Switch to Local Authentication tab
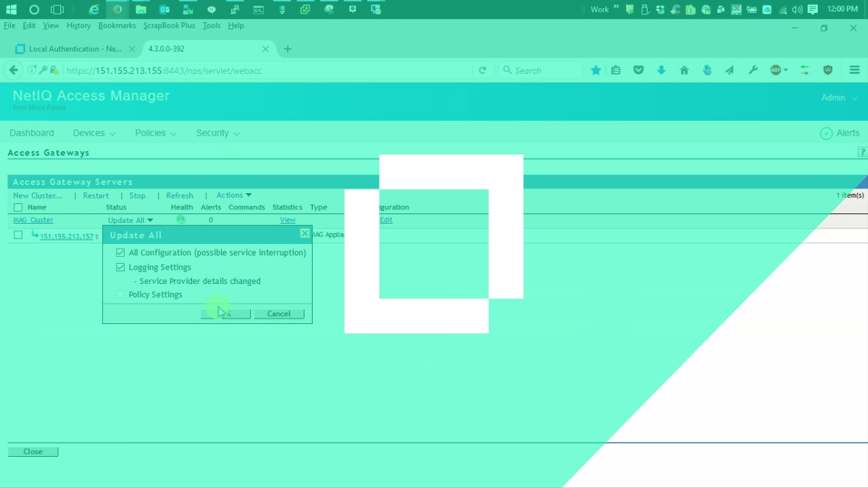The width and height of the screenshot is (868, 488). 75,49
